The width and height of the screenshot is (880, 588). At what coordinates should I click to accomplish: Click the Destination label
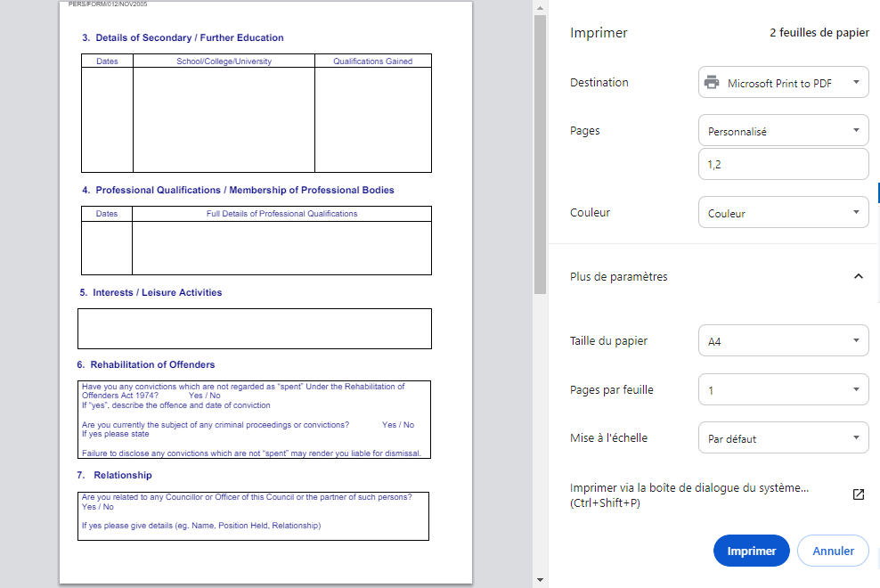point(599,83)
